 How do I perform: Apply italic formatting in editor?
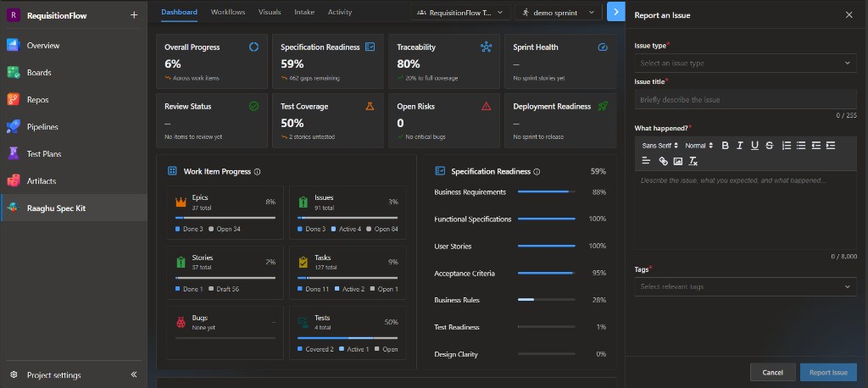pyautogui.click(x=739, y=146)
